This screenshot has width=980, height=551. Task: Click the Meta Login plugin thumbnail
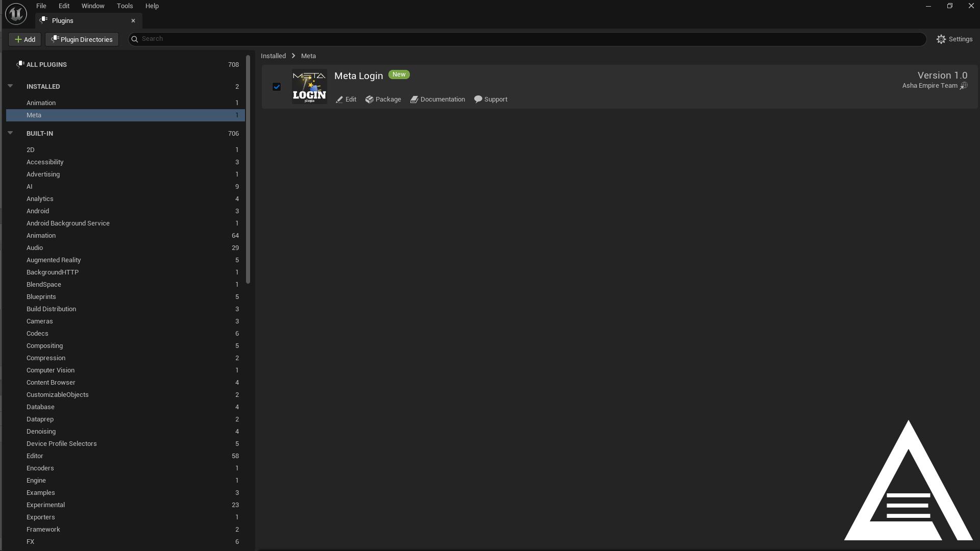[x=309, y=87]
